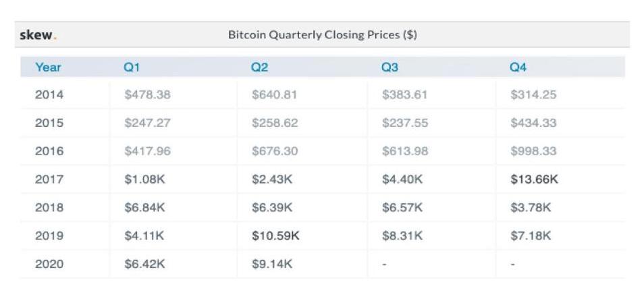
Task: Click the $13.66K cell for 2017 Q4
Action: pos(534,180)
